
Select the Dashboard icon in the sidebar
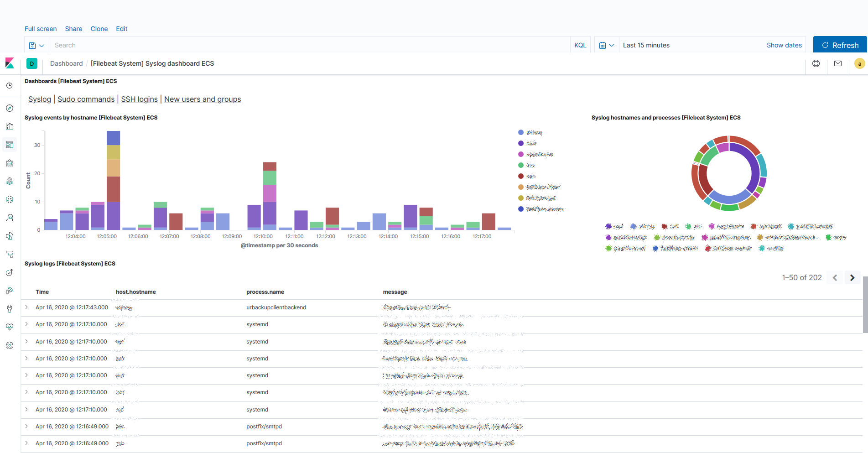10,145
